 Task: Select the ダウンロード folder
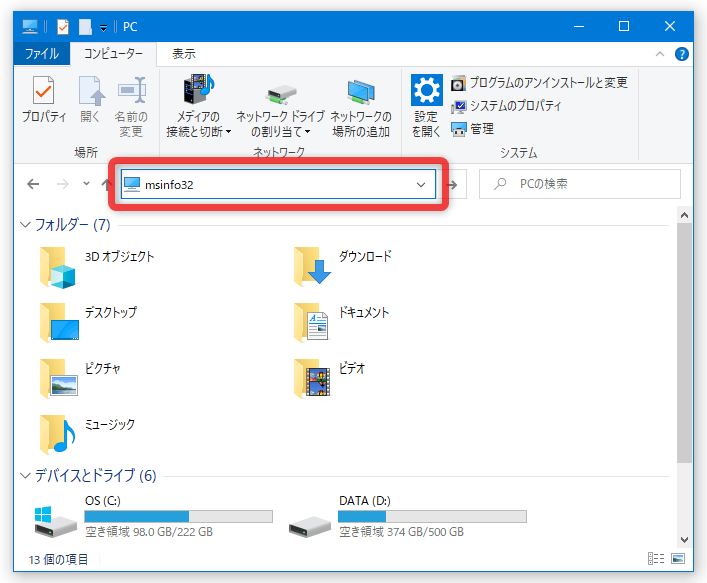342,267
